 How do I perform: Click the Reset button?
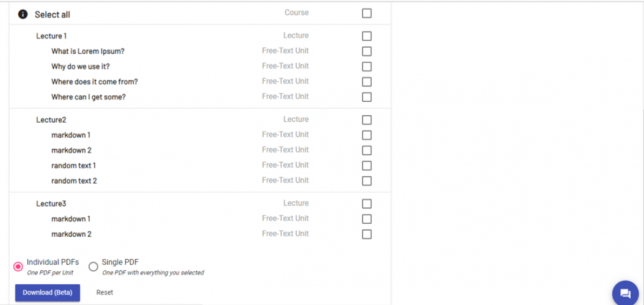click(104, 293)
